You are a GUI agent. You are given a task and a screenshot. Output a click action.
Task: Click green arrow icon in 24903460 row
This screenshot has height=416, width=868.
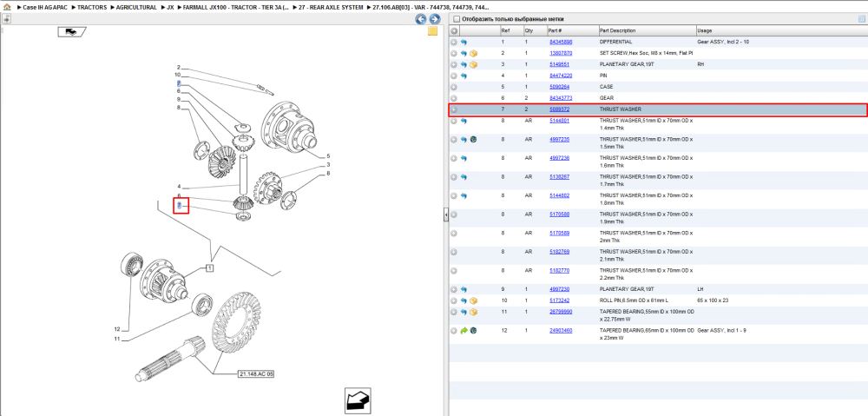pyautogui.click(x=464, y=331)
